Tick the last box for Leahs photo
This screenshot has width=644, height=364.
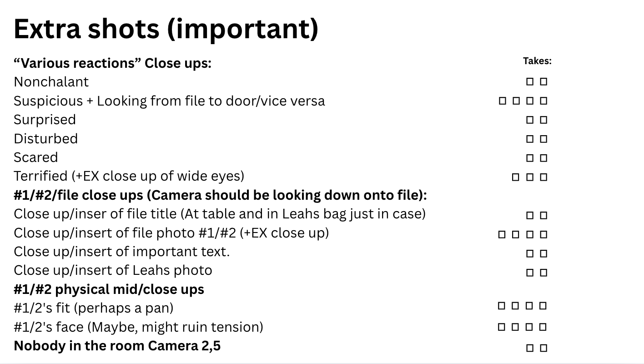point(543,273)
